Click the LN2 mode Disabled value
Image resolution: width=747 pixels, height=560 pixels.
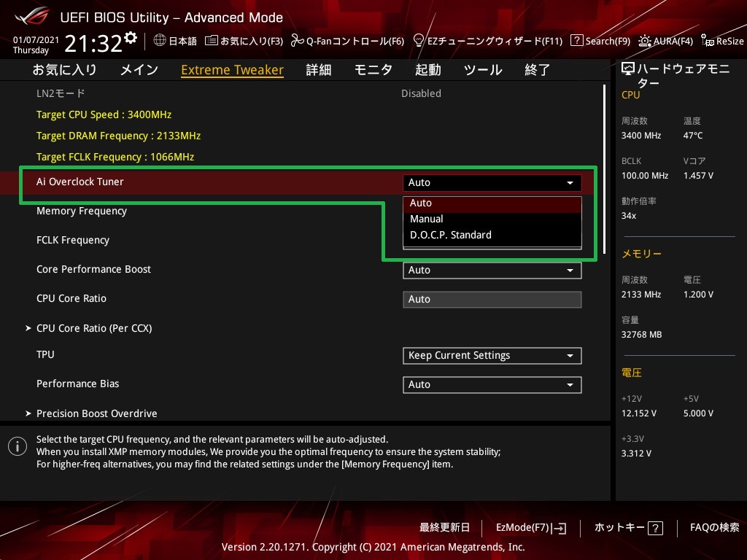coord(421,93)
